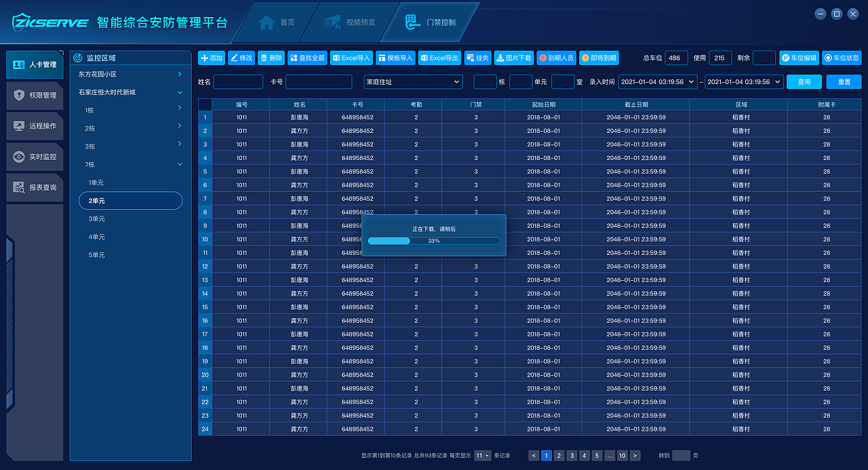
Task: Open the start 录入时间 date dropdown
Action: pos(658,81)
